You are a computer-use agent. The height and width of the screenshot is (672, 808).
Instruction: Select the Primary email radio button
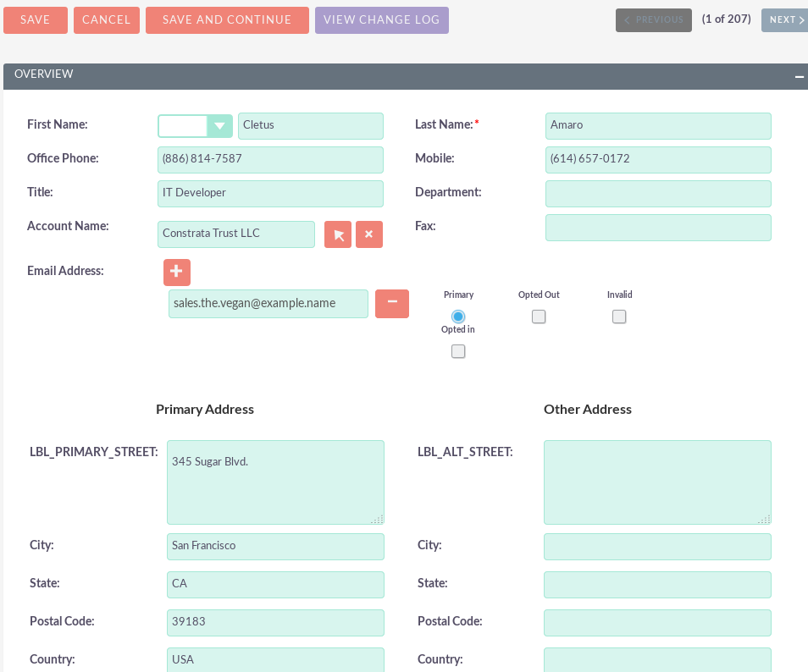(x=458, y=317)
